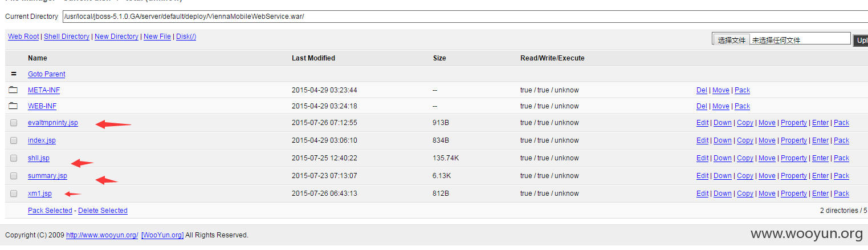Create a New Directory
The image size is (868, 250).
(116, 37)
